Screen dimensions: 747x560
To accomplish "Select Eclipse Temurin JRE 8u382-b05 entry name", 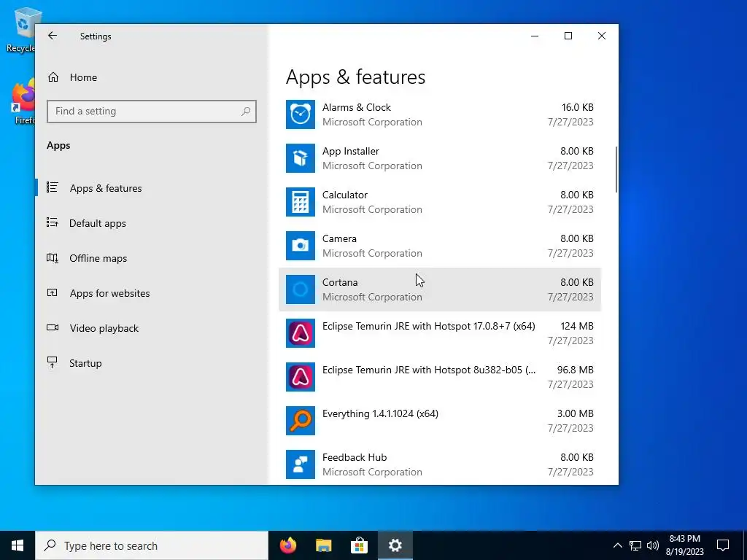I will pos(429,370).
